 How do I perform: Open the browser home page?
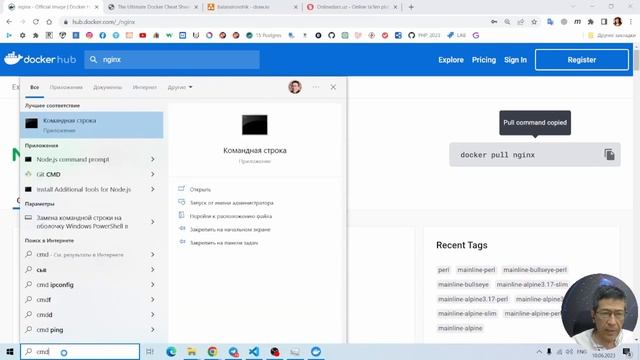coord(49,22)
